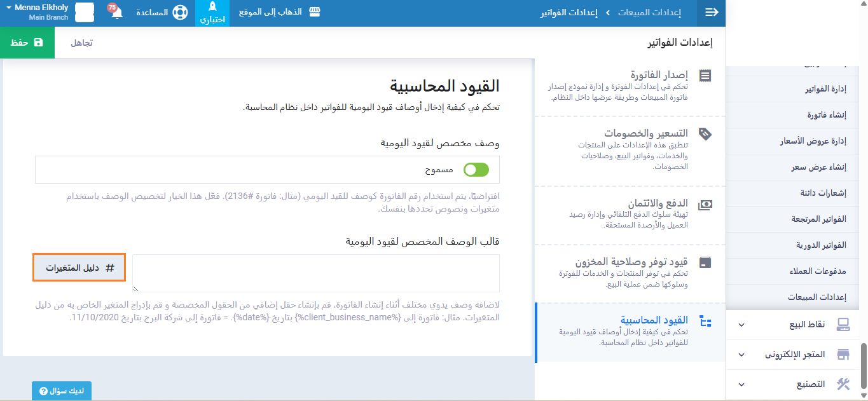Click the store icon for الذهاب إلى الموقع
This screenshot has width=868, height=401.
tap(314, 13)
